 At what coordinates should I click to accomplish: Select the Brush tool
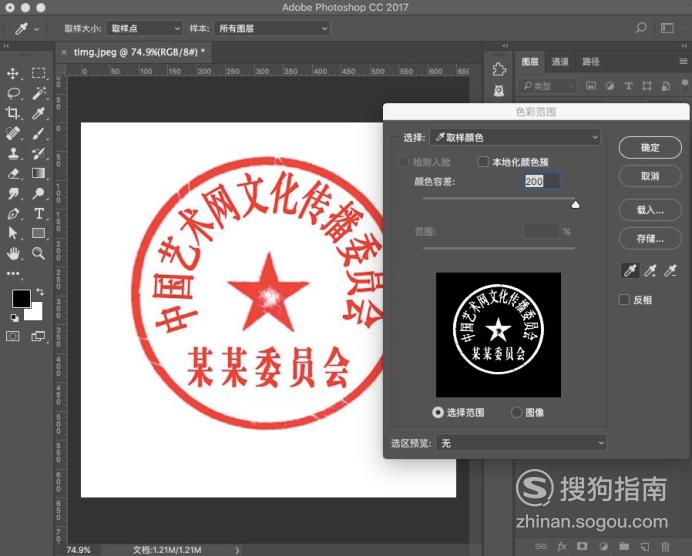coord(38,133)
